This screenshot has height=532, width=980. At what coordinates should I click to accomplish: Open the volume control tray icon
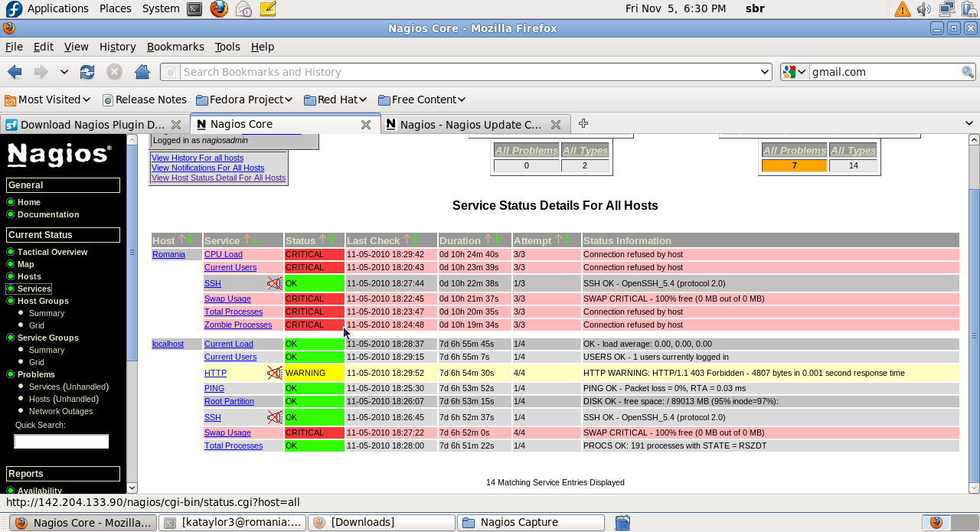click(x=924, y=9)
